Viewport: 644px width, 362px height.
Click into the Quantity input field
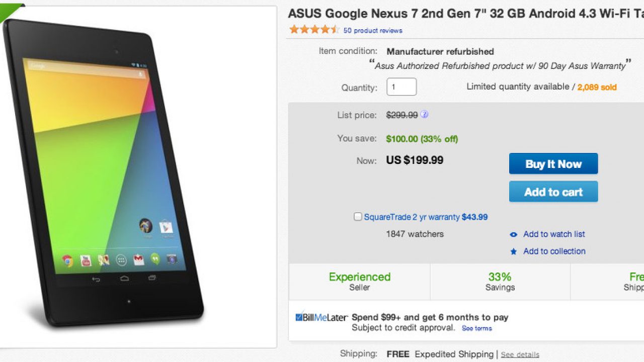pyautogui.click(x=401, y=87)
